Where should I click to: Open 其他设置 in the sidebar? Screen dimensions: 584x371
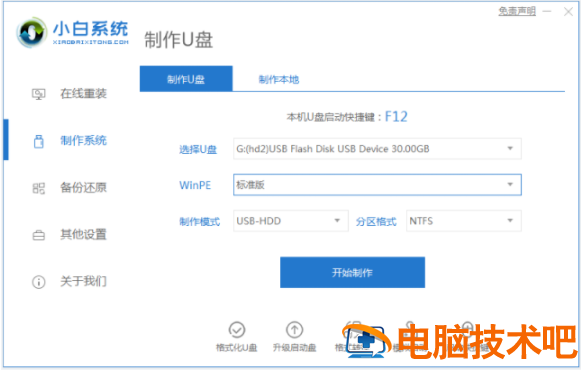click(x=69, y=235)
